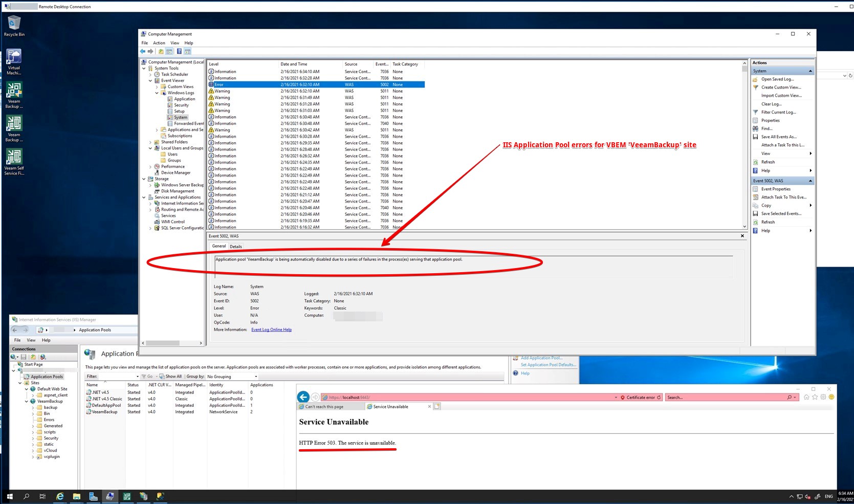The image size is (854, 504).
Task: Collapse the Windows Logs tree node
Action: point(157,93)
